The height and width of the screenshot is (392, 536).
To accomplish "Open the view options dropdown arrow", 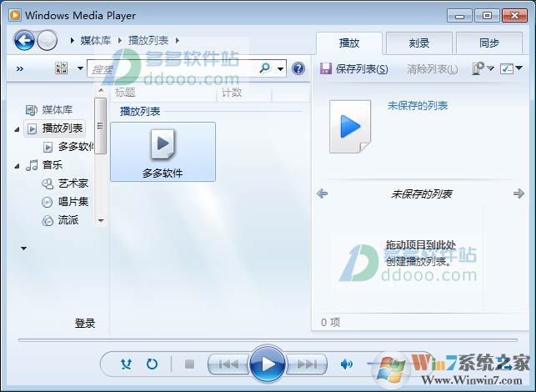I will (80, 68).
